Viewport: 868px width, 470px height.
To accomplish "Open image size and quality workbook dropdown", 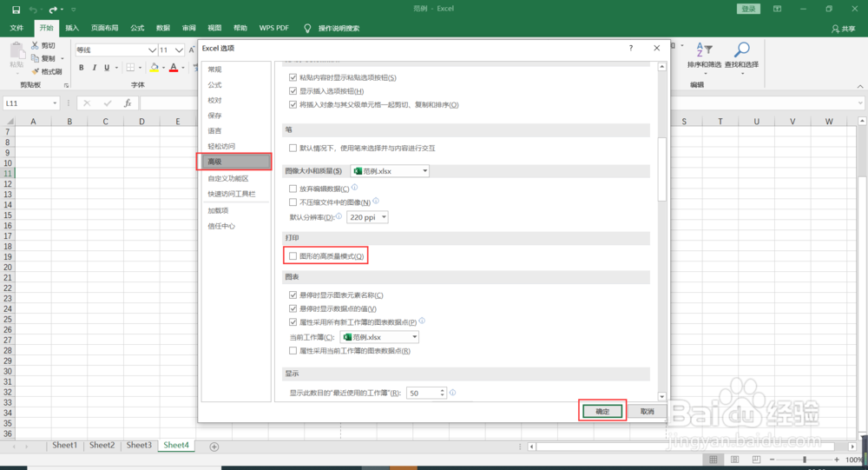I will tap(390, 171).
